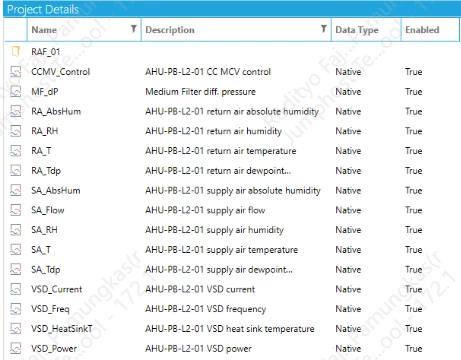Click the trend icon beside VSD_Freq

pos(16,309)
